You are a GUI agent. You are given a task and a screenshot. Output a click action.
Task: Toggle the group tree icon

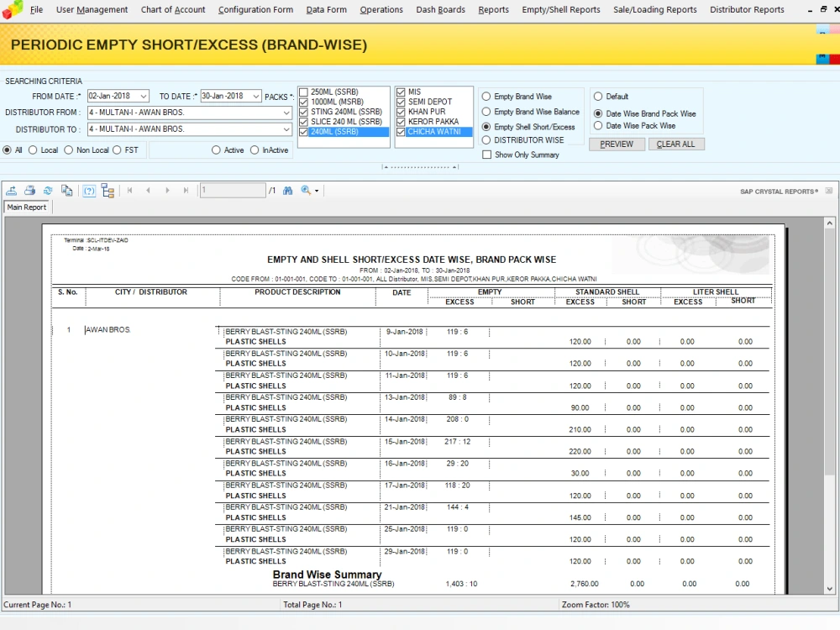[x=108, y=191]
